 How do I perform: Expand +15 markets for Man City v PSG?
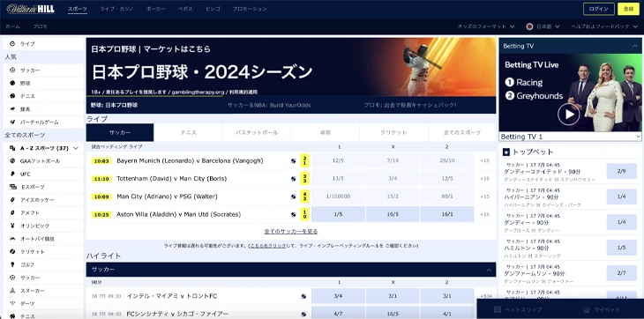tap(484, 197)
